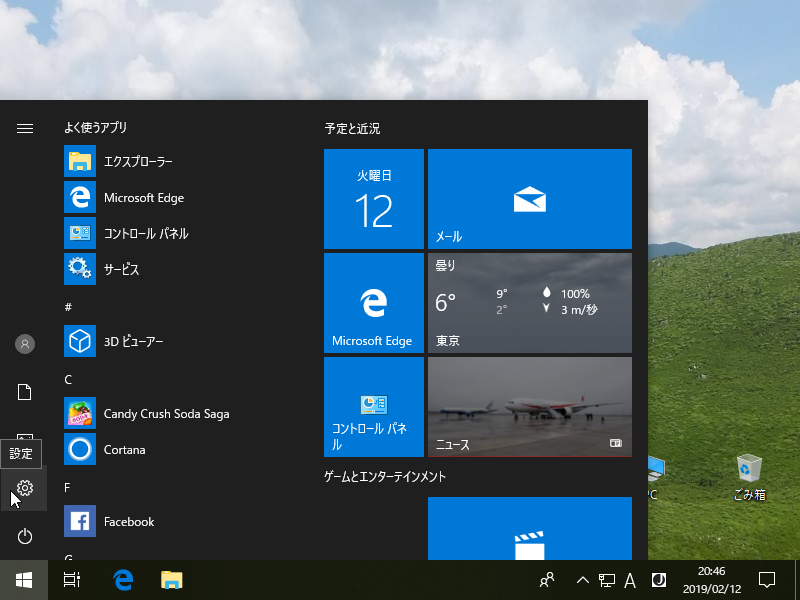The image size is (800, 600).
Task: Open the movies clapperboard tile
Action: click(x=530, y=529)
